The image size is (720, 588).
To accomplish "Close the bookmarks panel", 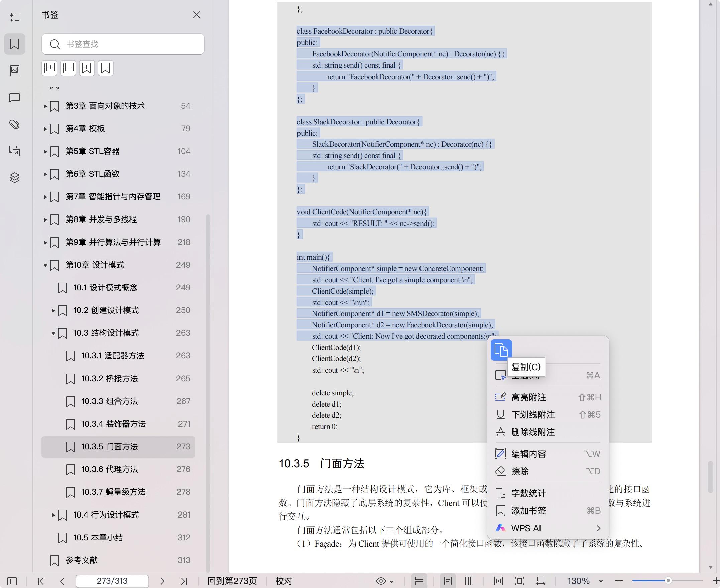I will (x=197, y=15).
